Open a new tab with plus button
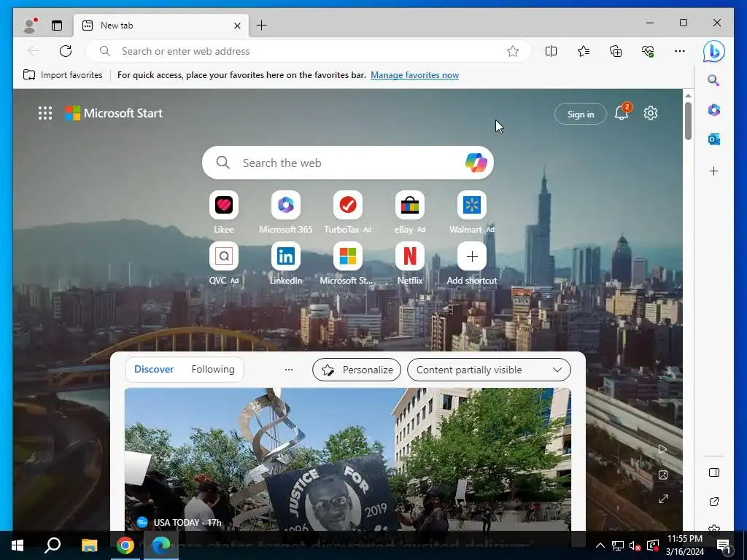747x560 pixels. point(262,26)
